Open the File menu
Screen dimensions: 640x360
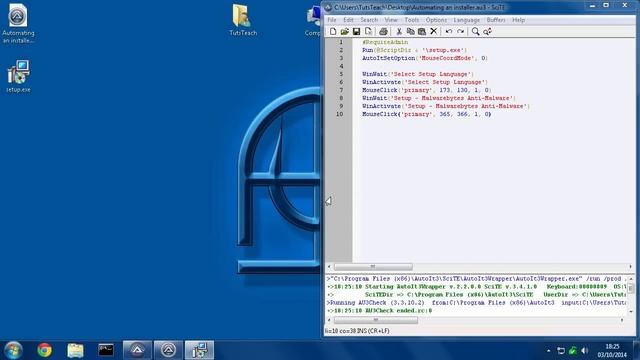332,20
